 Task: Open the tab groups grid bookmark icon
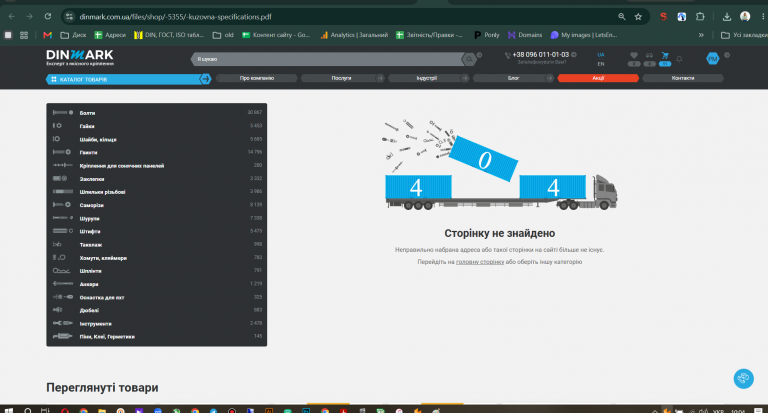coord(24,35)
